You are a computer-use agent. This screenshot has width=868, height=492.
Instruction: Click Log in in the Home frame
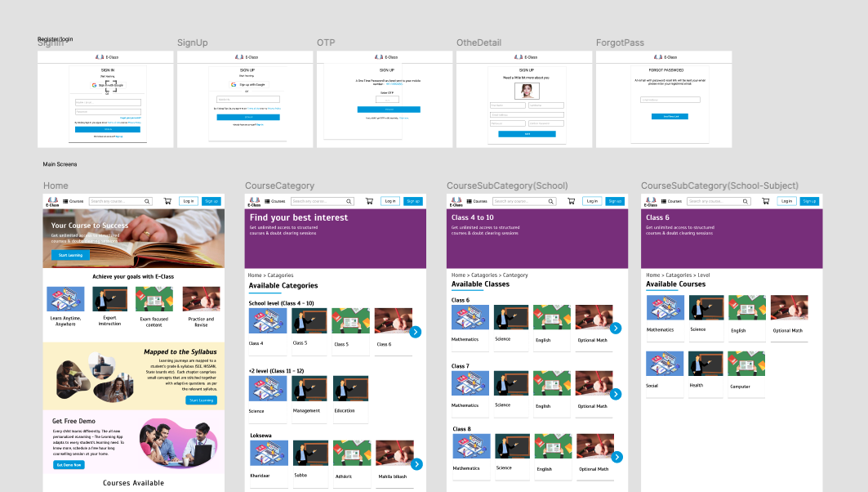click(189, 201)
